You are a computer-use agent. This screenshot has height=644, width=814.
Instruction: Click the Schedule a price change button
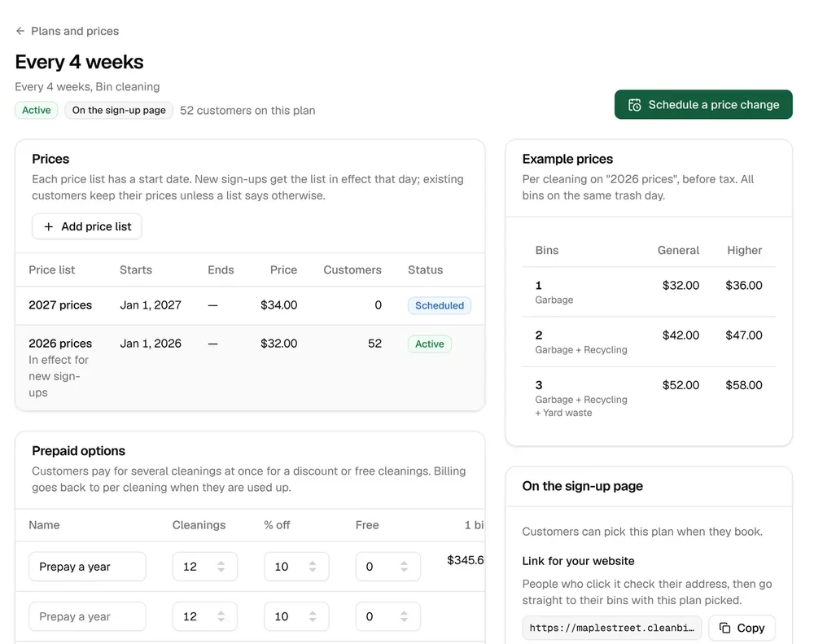point(703,104)
